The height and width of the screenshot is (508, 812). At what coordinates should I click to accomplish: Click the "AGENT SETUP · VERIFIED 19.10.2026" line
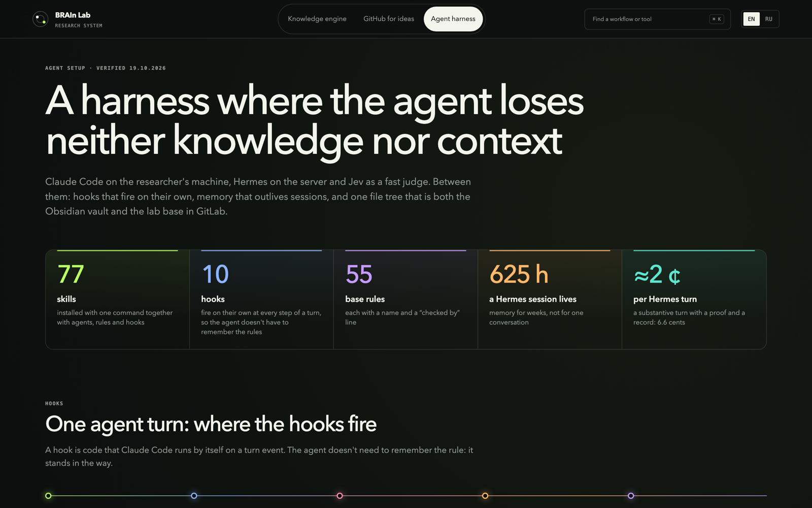pyautogui.click(x=106, y=68)
